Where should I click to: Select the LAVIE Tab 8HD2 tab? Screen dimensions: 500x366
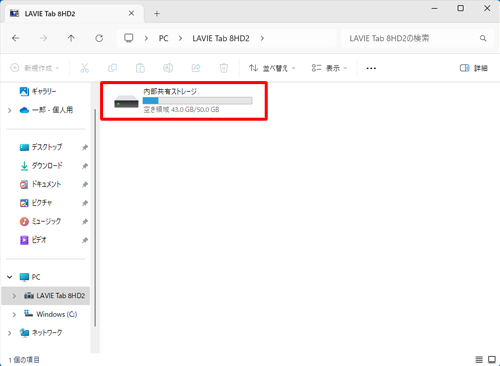click(75, 14)
